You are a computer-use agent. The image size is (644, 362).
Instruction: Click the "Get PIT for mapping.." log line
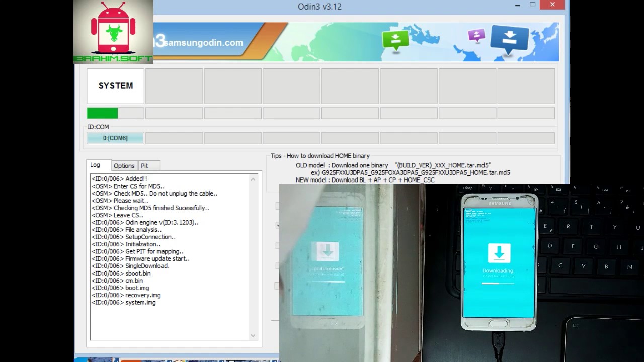coord(137,251)
